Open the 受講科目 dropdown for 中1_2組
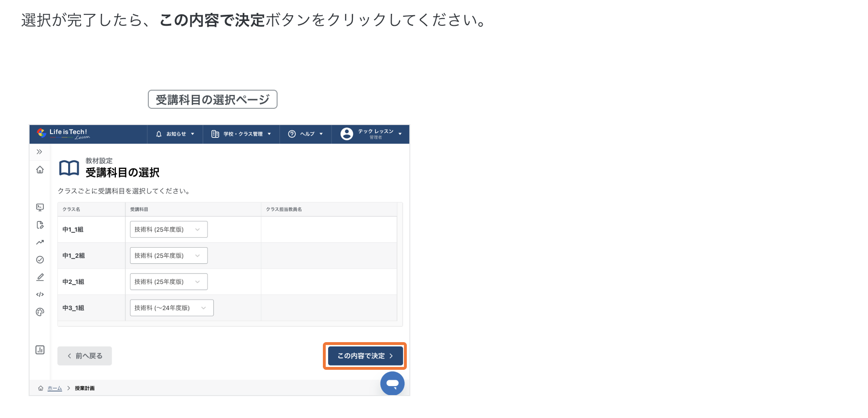 click(x=168, y=256)
